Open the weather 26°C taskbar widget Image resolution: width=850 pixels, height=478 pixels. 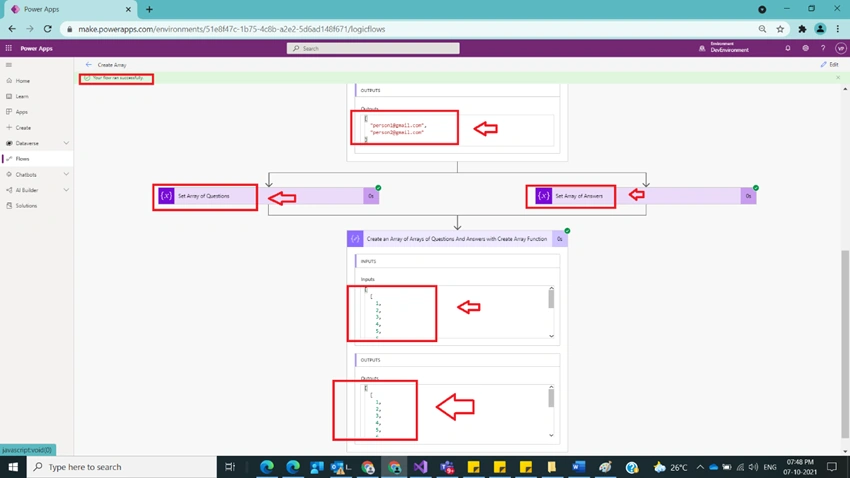click(x=671, y=467)
